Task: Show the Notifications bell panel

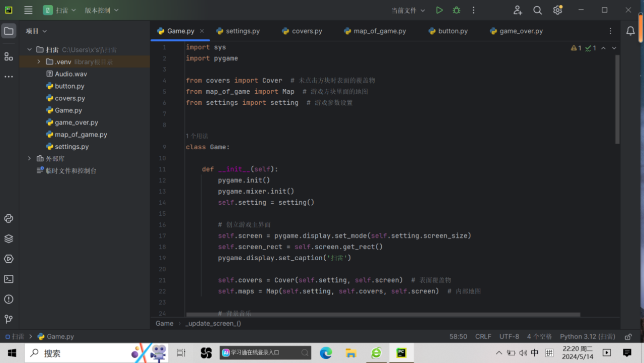Action: pos(630,31)
